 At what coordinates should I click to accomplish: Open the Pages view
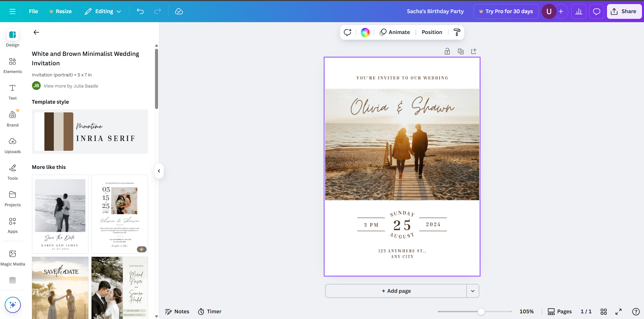click(x=560, y=312)
